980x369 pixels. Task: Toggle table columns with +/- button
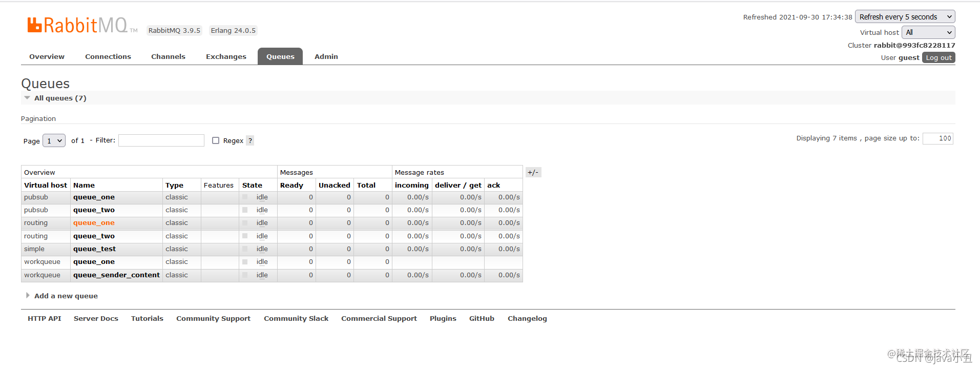[533, 172]
